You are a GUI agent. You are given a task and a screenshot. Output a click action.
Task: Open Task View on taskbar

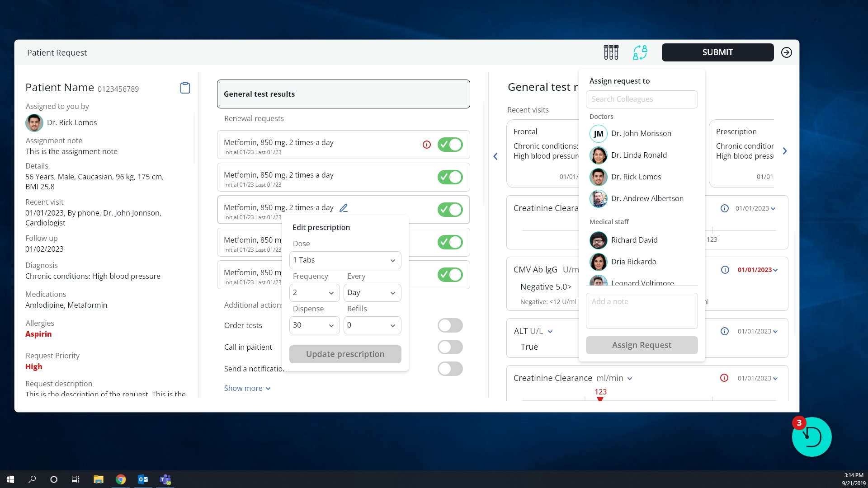point(75,479)
